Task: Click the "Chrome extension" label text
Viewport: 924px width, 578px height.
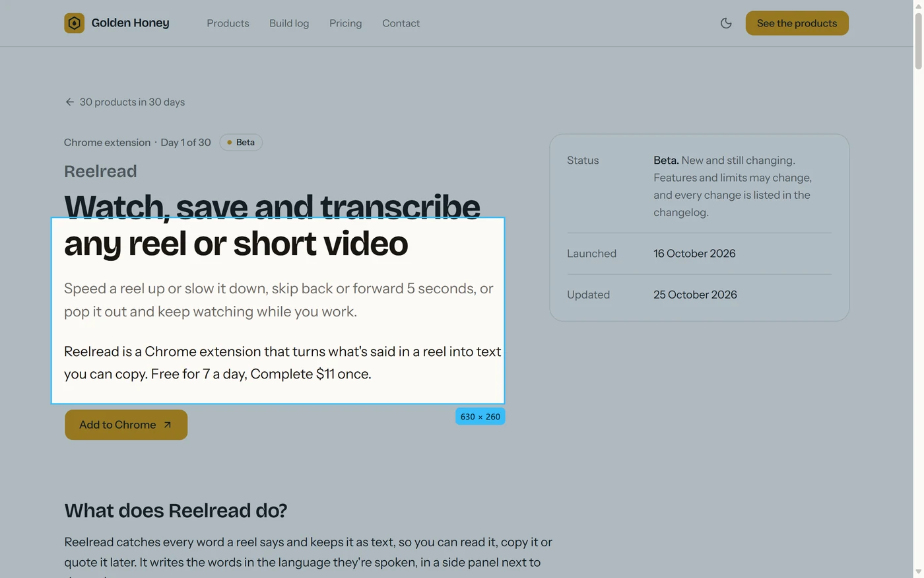Action: pos(107,143)
